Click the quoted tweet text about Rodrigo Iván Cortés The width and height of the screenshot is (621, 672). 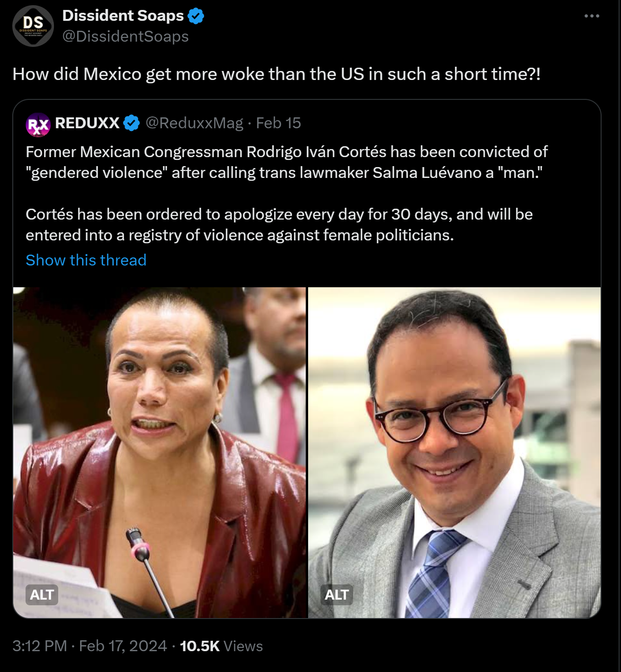(286, 162)
